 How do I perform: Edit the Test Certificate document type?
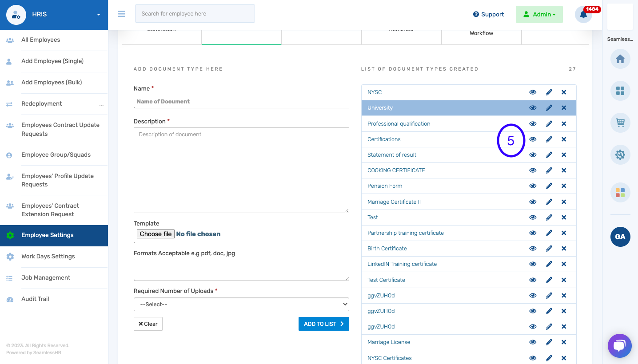pos(549,280)
